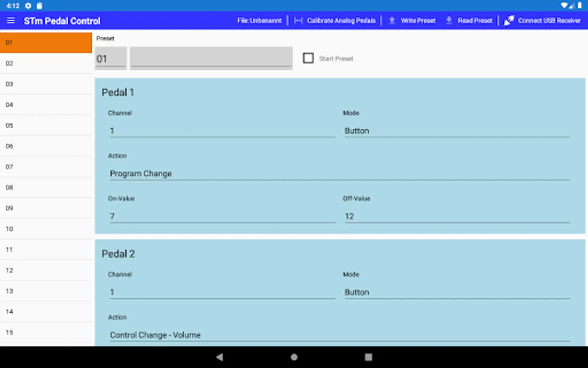This screenshot has height=368, width=588.
Task: Select preset 05 in the list
Action: (46, 126)
